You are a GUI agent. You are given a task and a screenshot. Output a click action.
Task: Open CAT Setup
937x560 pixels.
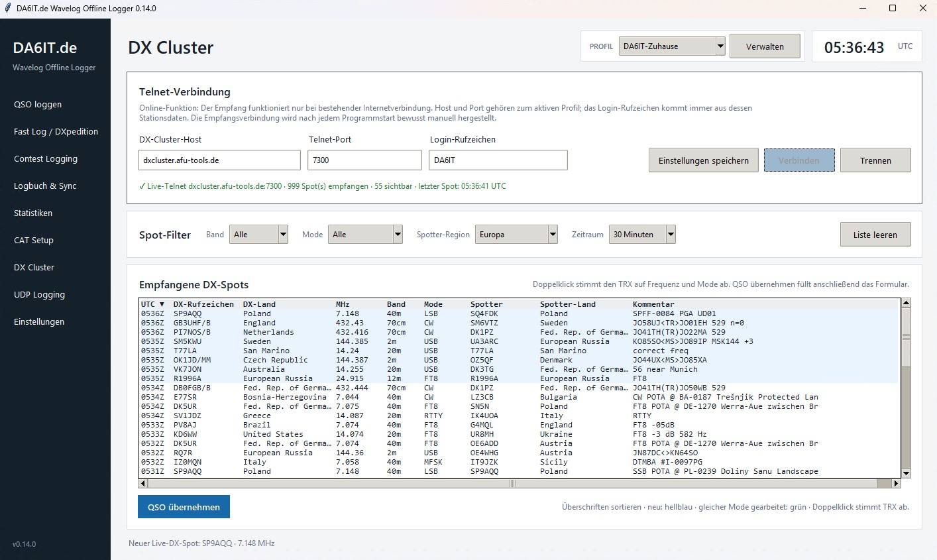[x=34, y=240]
